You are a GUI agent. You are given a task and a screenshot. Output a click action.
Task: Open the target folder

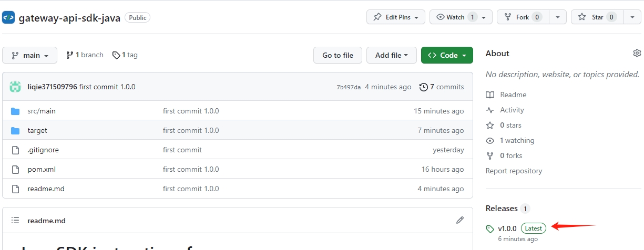[x=37, y=130]
